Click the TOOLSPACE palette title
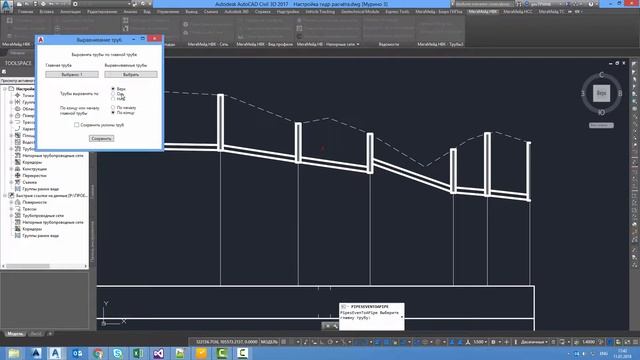 coord(18,63)
